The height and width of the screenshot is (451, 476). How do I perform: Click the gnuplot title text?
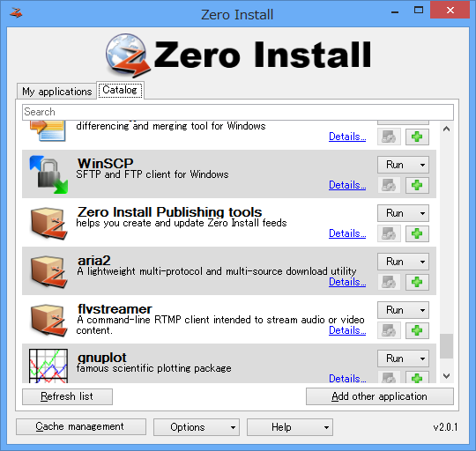[x=102, y=358]
